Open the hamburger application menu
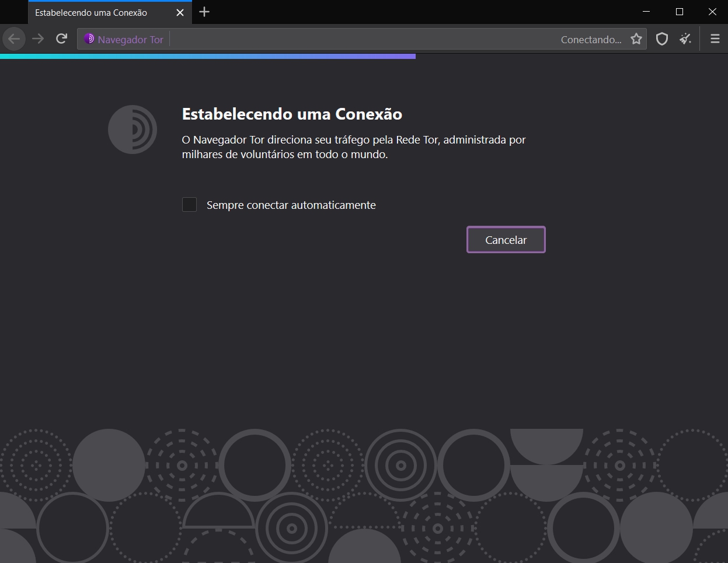This screenshot has height=563, width=728. [715, 39]
